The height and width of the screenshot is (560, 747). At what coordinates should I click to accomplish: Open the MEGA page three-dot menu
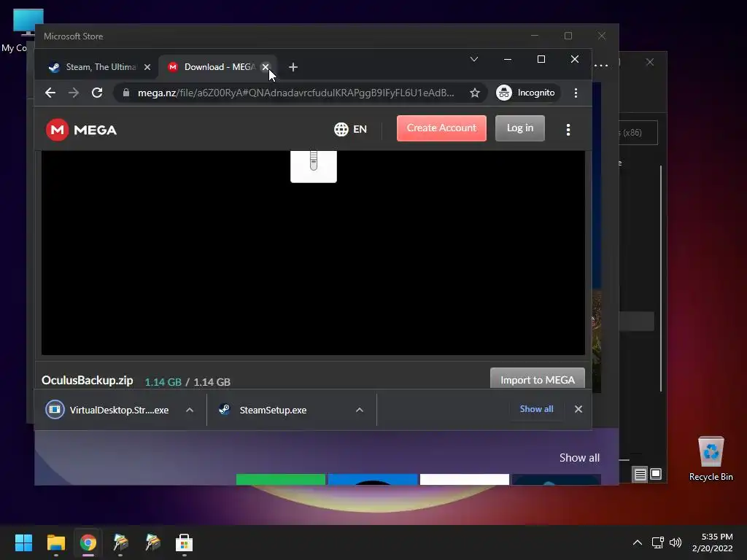tap(568, 130)
